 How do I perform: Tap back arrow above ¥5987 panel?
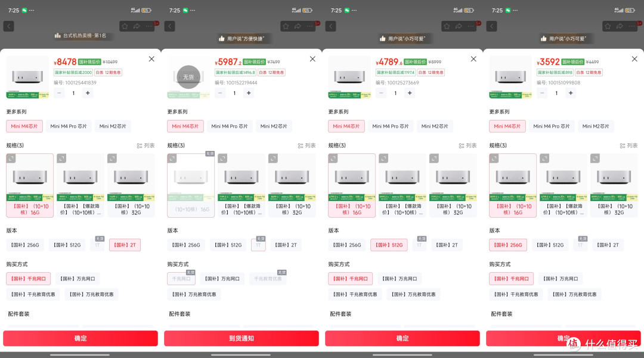coord(169,26)
